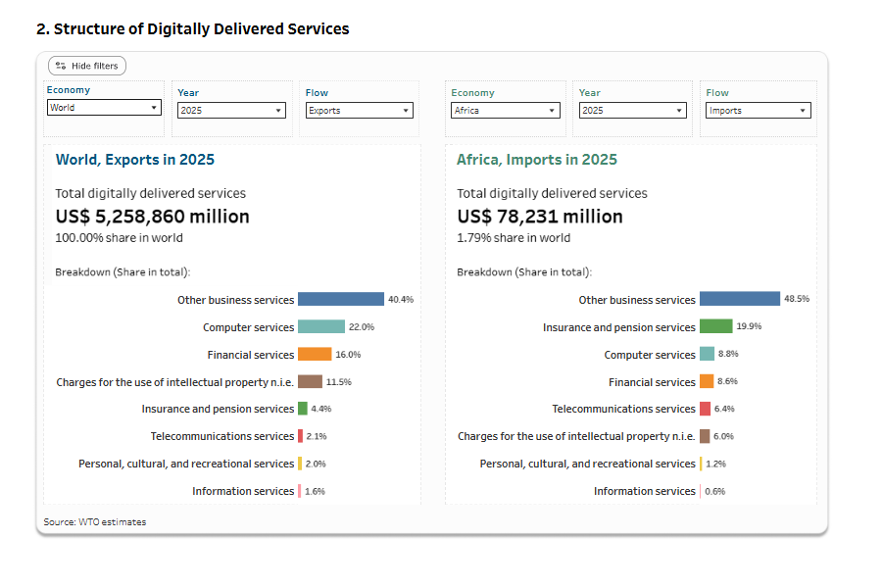Open the Exports flow dropdown
The height and width of the screenshot is (588, 882).
click(359, 111)
